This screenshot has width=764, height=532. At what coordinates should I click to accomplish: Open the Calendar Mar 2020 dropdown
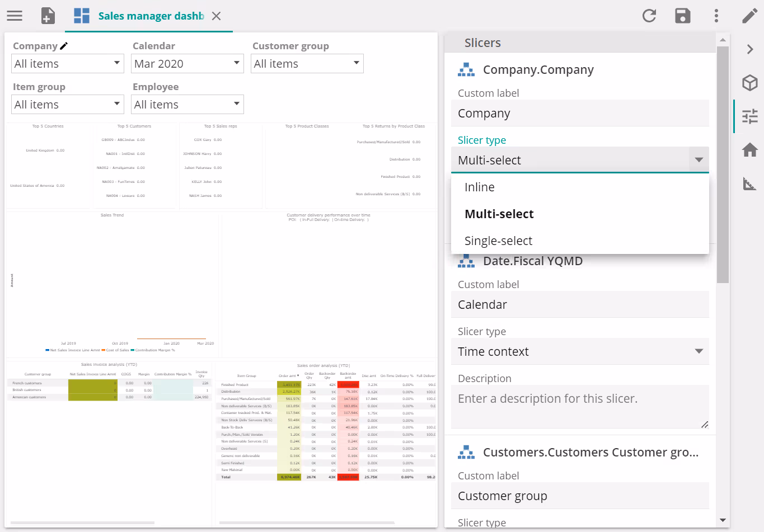pyautogui.click(x=188, y=64)
